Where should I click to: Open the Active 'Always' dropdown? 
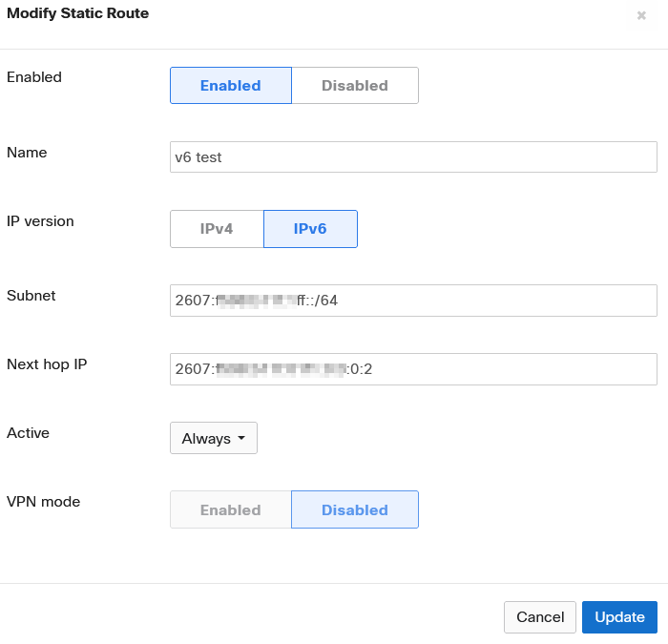point(213,439)
